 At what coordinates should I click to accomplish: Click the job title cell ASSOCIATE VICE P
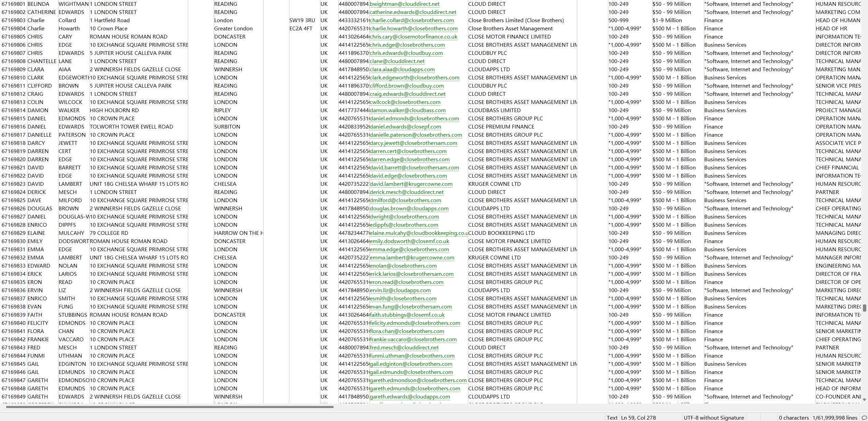pyautogui.click(x=838, y=143)
